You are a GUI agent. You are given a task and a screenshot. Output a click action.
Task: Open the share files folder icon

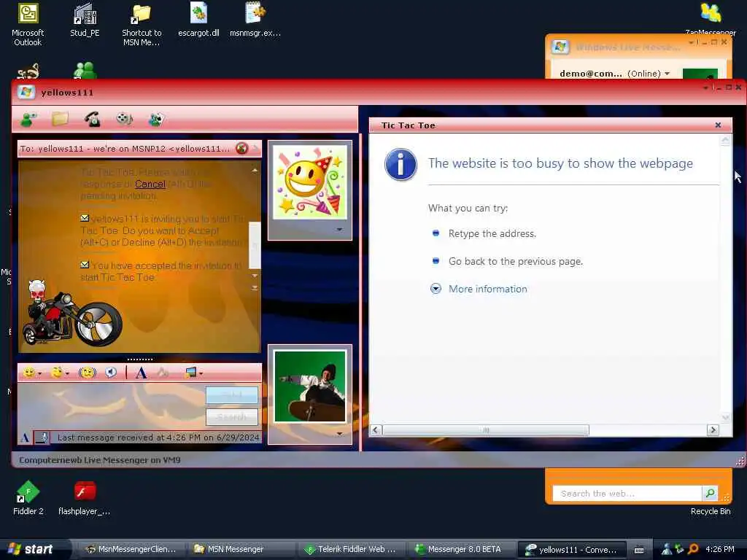[60, 119]
